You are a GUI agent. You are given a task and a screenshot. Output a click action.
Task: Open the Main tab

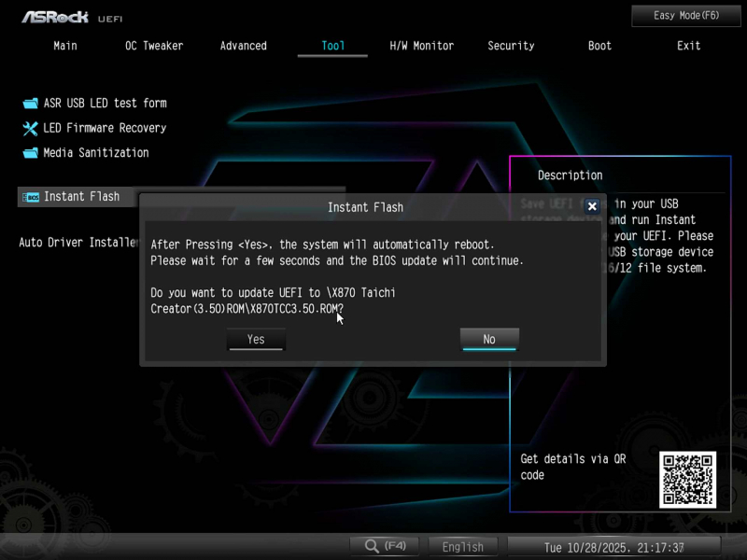(x=65, y=46)
